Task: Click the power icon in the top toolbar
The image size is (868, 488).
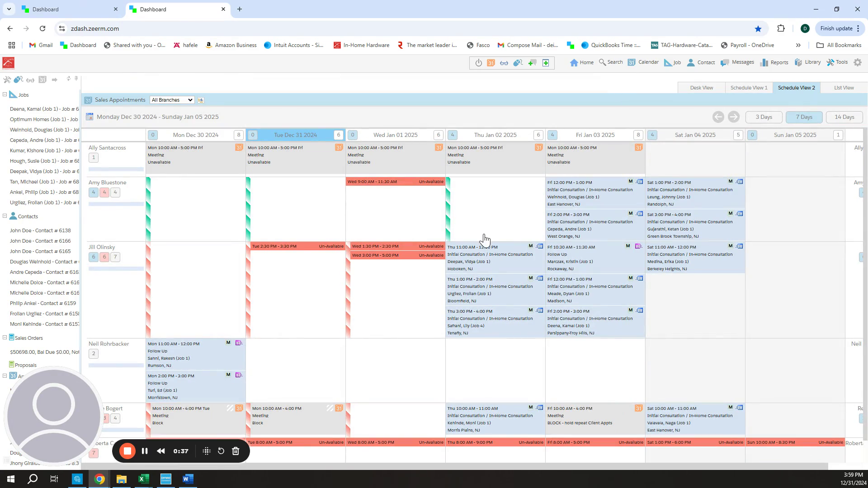Action: tap(478, 63)
